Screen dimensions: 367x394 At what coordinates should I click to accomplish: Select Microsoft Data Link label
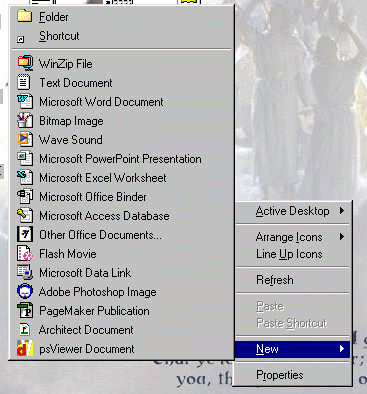[85, 273]
